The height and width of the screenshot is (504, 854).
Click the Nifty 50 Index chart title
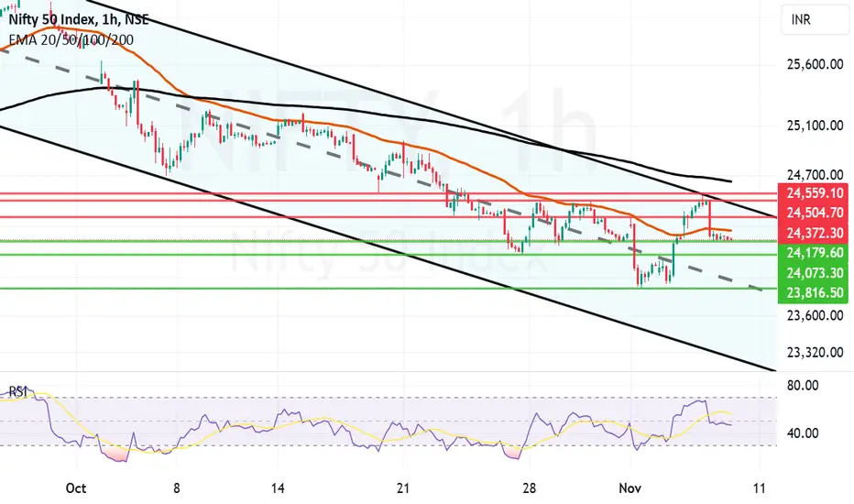coord(79,19)
